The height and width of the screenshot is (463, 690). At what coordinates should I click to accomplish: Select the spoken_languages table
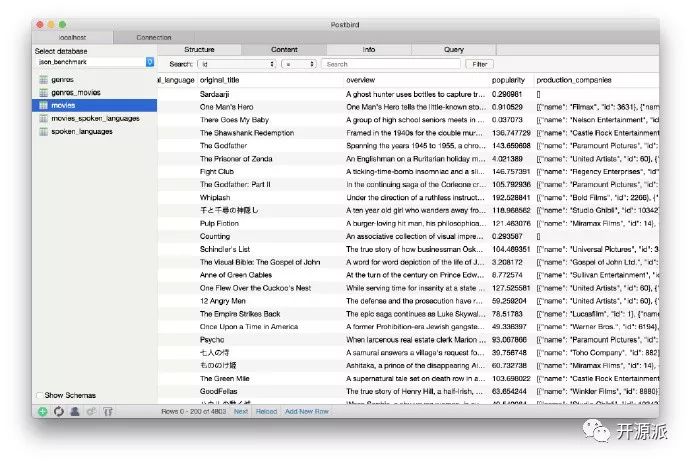tap(95, 132)
